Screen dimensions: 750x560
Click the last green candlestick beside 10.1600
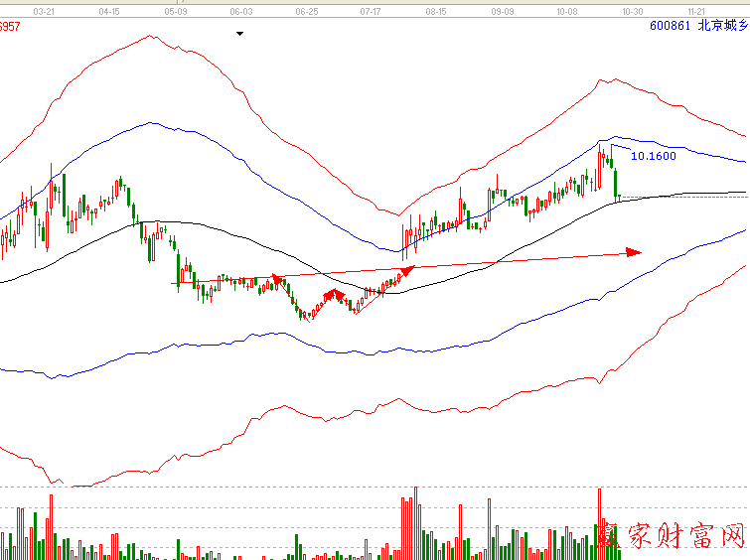(x=617, y=183)
